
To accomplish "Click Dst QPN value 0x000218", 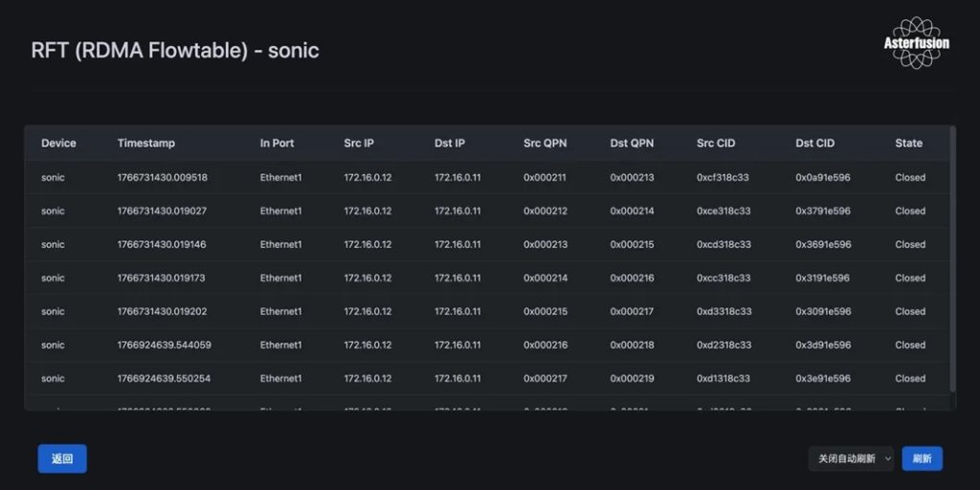I will (632, 345).
